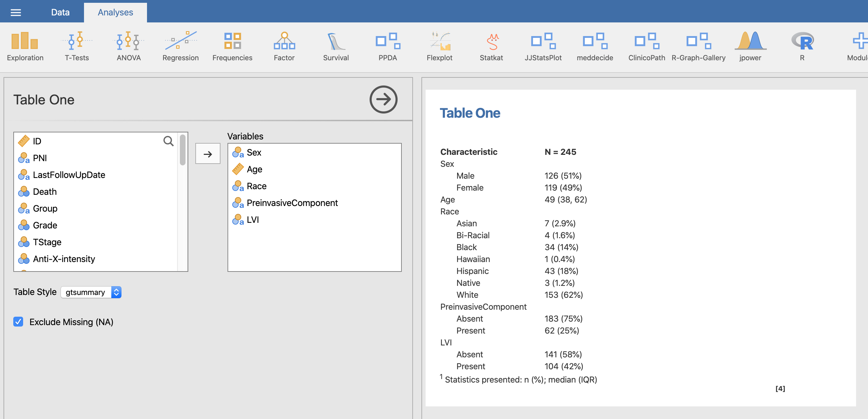The image size is (868, 419).
Task: Select the Age variable in Variables box
Action: pyautogui.click(x=254, y=169)
